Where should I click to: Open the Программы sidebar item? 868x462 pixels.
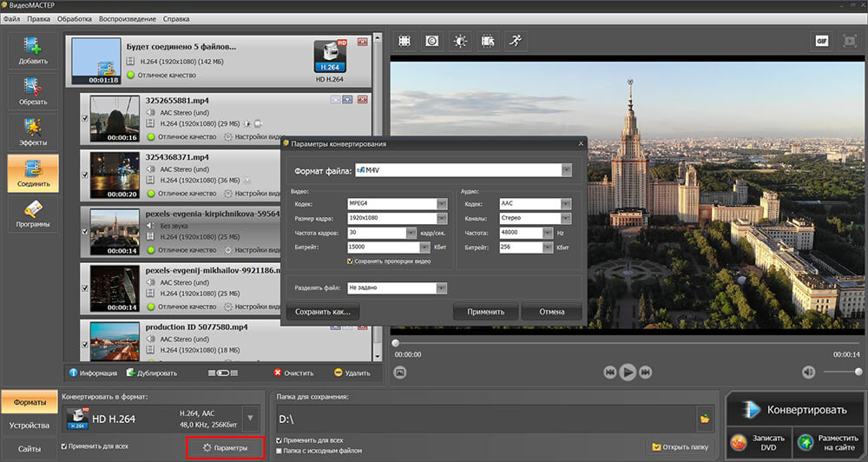coord(33,214)
